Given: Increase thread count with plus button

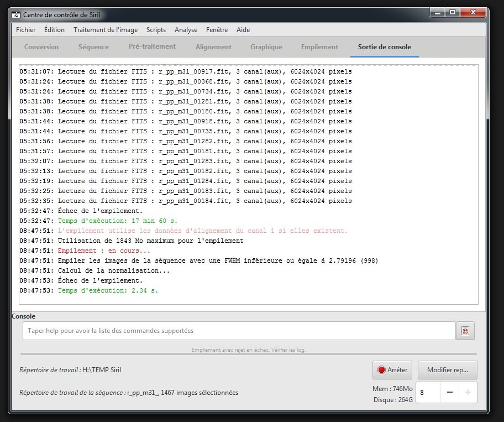Looking at the screenshot, I should (x=468, y=392).
